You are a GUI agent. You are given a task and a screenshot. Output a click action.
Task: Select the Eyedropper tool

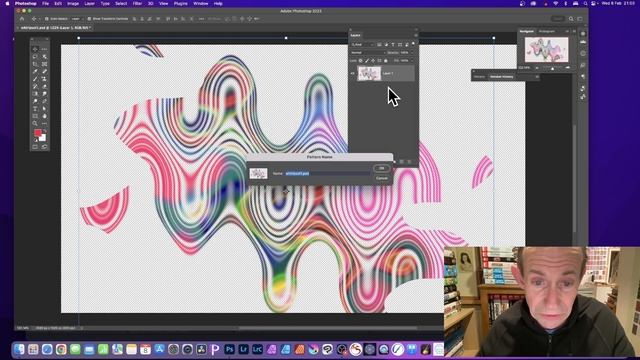[35, 71]
